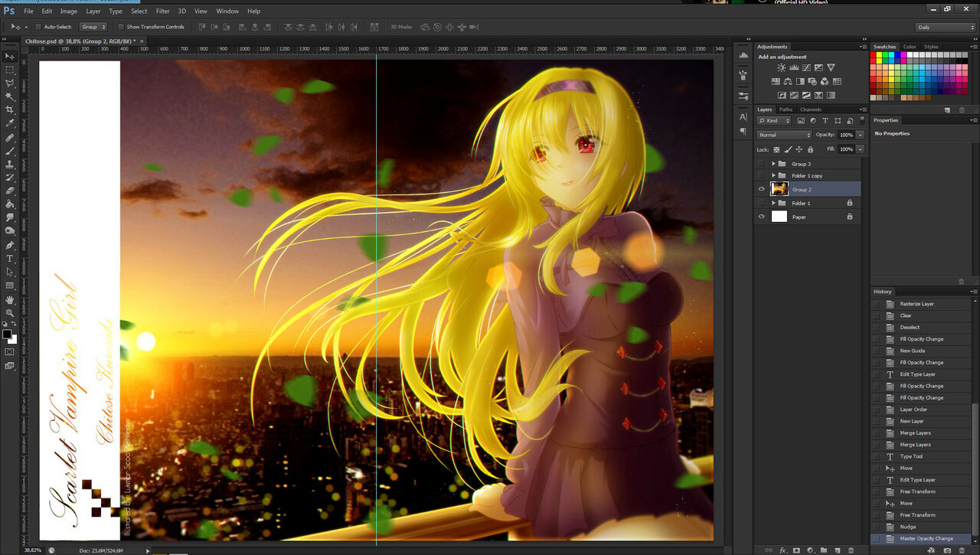This screenshot has height=555, width=980.
Task: Show the Folder 1 layer
Action: point(761,203)
